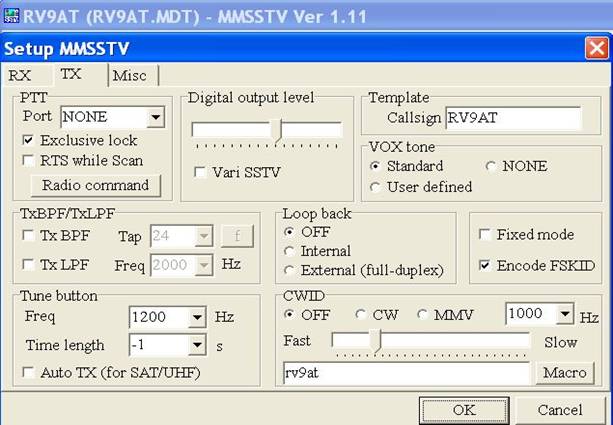The height and width of the screenshot is (425, 613).
Task: Click the CWID text field containing rv9at
Action: [x=406, y=373]
